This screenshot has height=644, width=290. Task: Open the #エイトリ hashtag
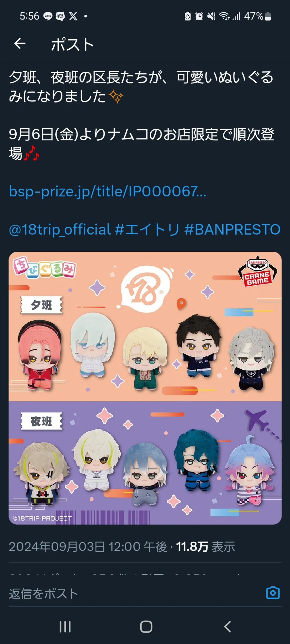[148, 229]
